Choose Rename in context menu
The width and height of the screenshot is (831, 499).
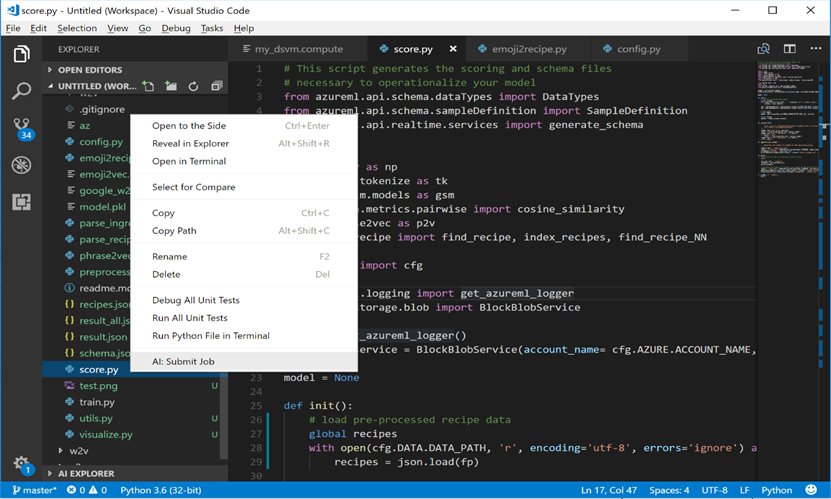(x=244, y=256)
